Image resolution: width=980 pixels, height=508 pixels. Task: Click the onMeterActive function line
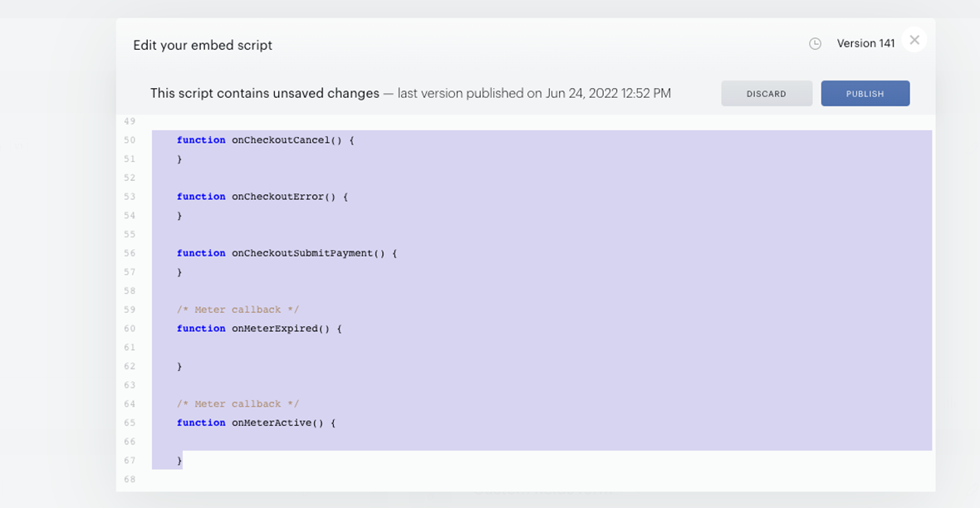256,423
